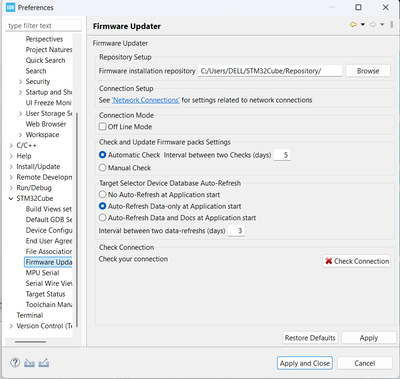Open Quick Search preferences page
Viewport: 400px width, 379px height.
(45, 60)
